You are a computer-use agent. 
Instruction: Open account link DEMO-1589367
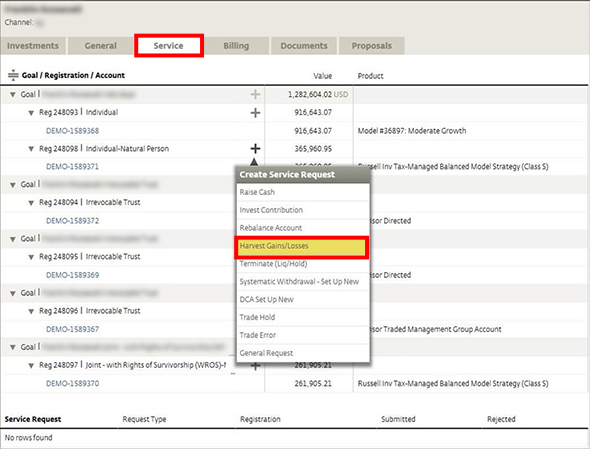pyautogui.click(x=73, y=329)
